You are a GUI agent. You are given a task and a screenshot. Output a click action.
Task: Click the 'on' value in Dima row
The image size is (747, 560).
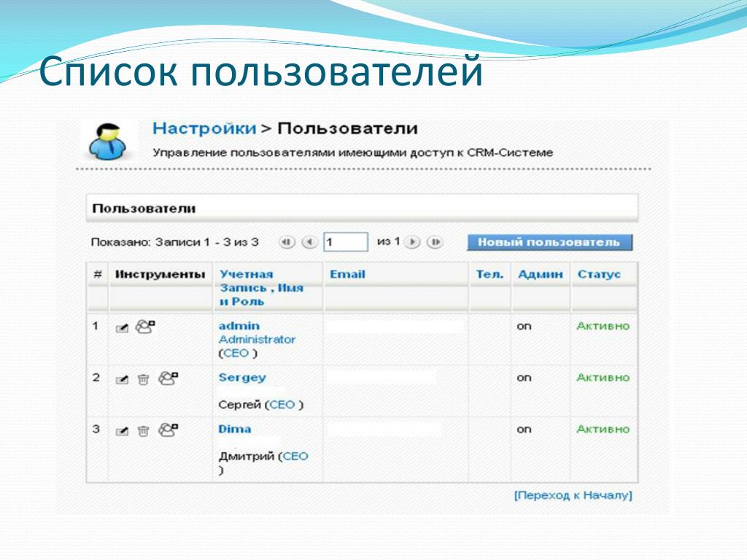pyautogui.click(x=524, y=429)
